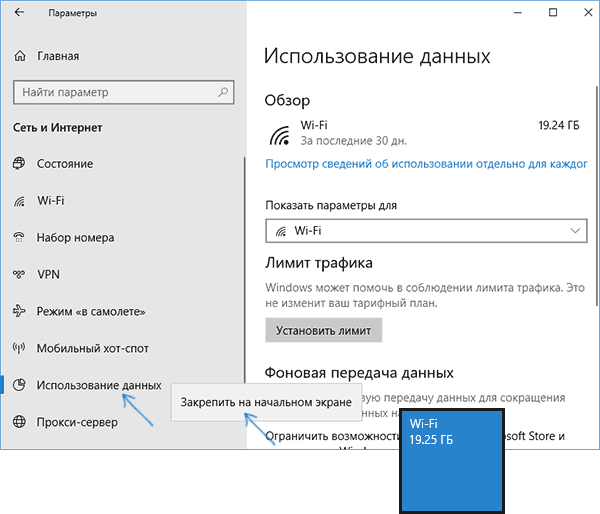Go to Главная settings home
The height and width of the screenshot is (514, 600).
pyautogui.click(x=57, y=56)
